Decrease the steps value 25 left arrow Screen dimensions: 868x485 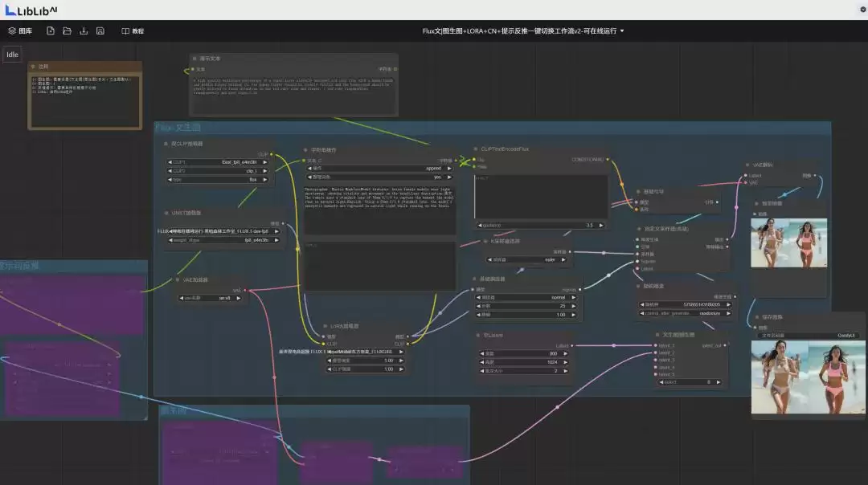[x=479, y=306]
